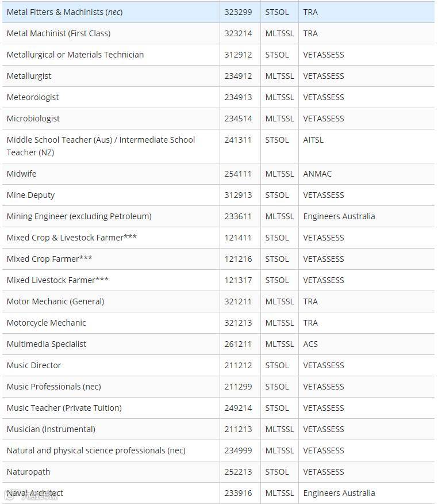
Task: Select Mixed Crop & Livestock Farmer entry
Action: click(71, 238)
